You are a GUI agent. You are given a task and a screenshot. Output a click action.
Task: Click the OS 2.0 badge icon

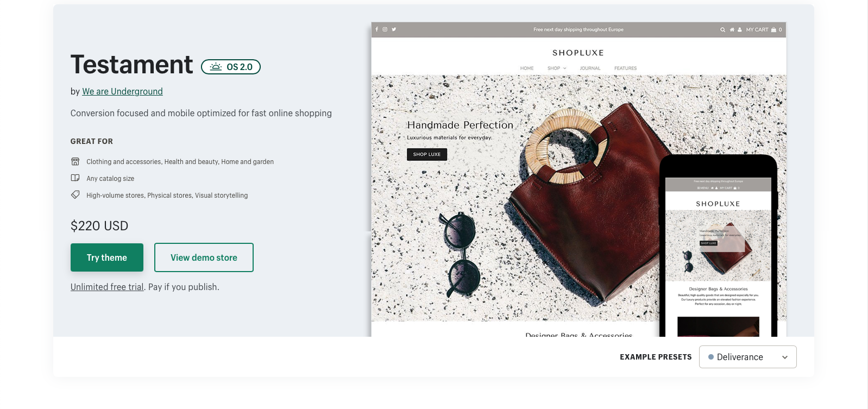[x=216, y=67]
